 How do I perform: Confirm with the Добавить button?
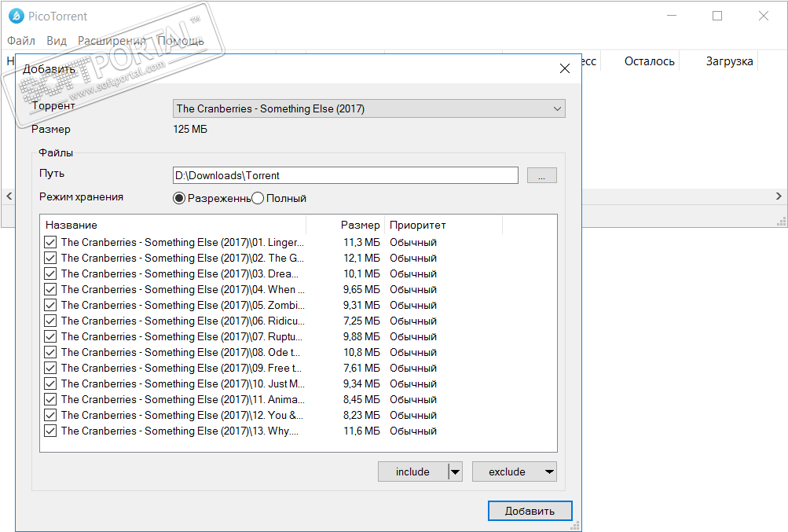tap(530, 511)
